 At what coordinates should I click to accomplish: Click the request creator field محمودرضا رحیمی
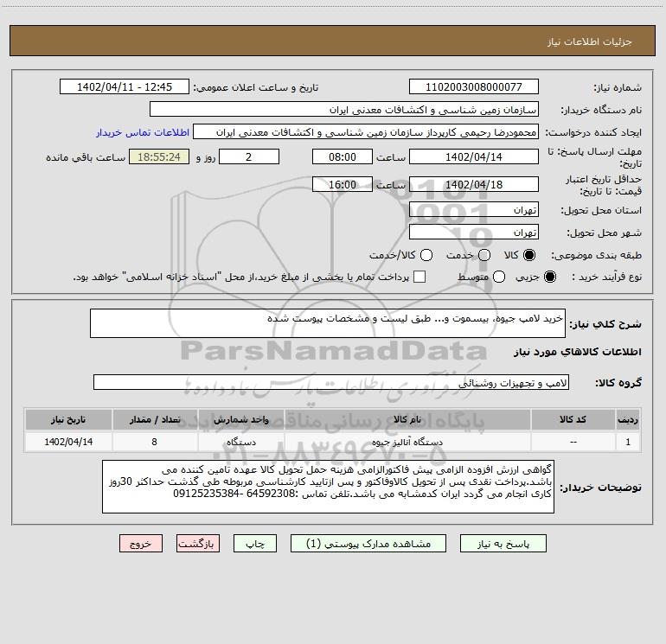[366, 132]
